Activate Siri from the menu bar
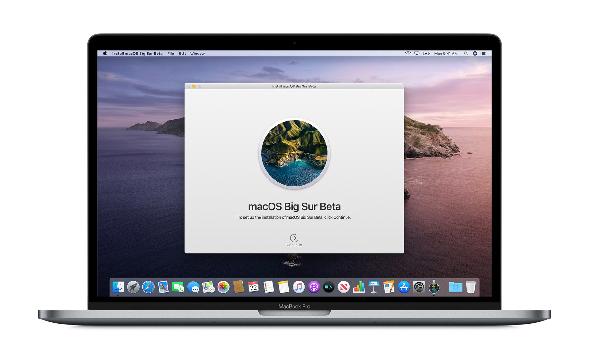 [x=475, y=54]
